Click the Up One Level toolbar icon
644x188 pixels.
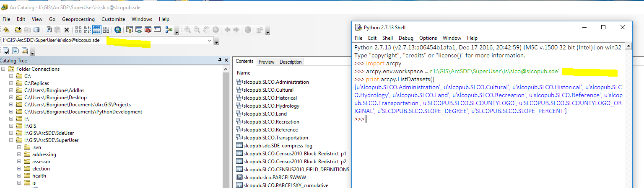[x=6, y=30]
